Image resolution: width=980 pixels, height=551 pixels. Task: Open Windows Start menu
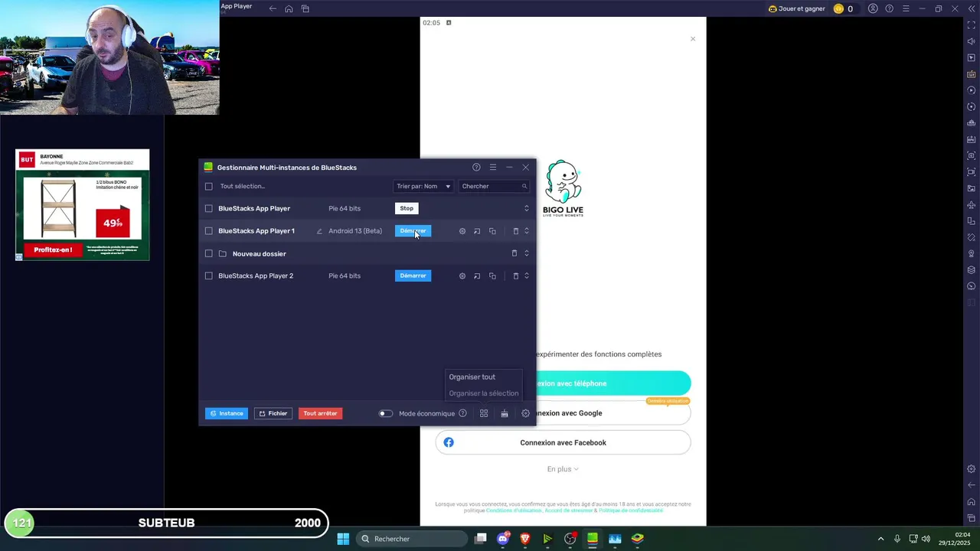pyautogui.click(x=343, y=539)
